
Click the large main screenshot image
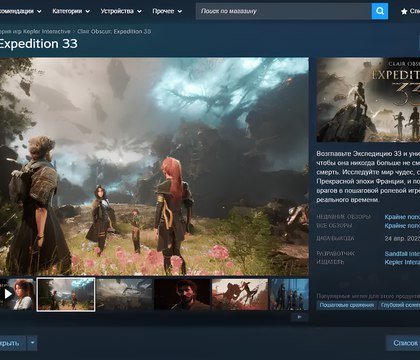click(154, 166)
